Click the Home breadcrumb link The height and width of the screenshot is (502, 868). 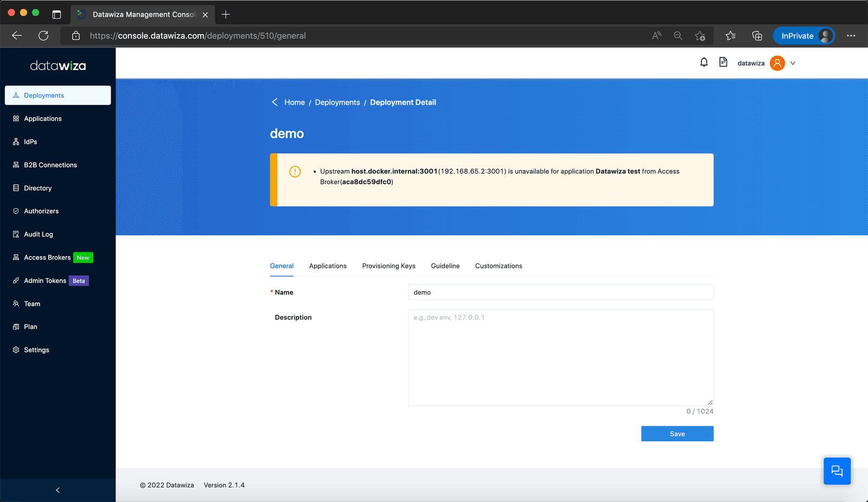295,102
